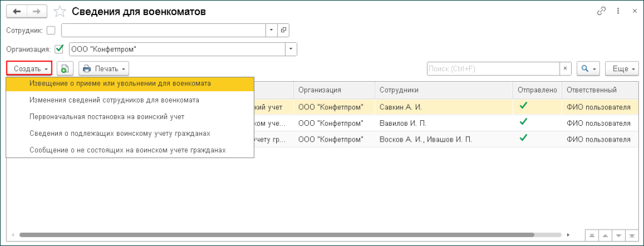Sort by the Отправлено column header
The width and height of the screenshot is (644, 246).
point(537,90)
